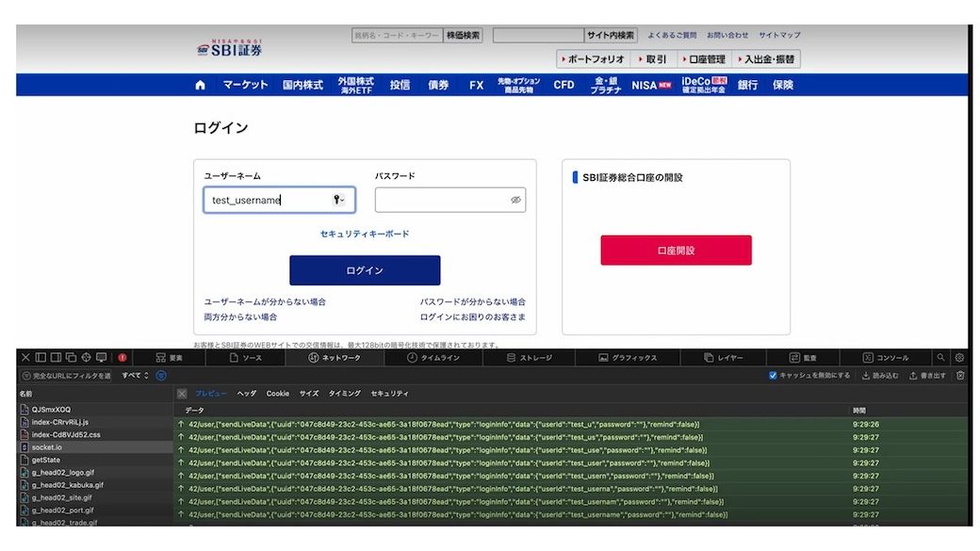Viewport: 980px width, 551px height.
Task: Dock the inspector to the right side
Action: coord(56,357)
